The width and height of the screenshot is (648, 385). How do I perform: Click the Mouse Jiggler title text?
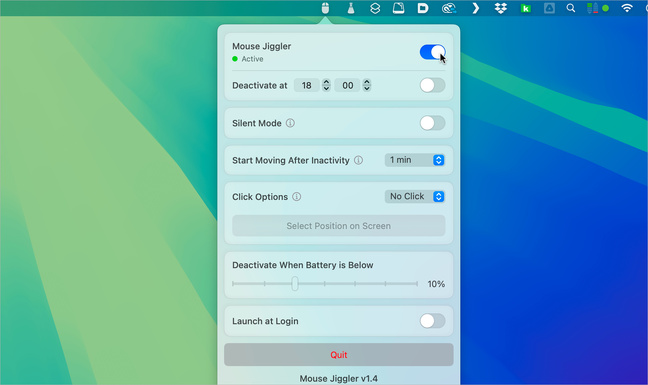coord(262,46)
